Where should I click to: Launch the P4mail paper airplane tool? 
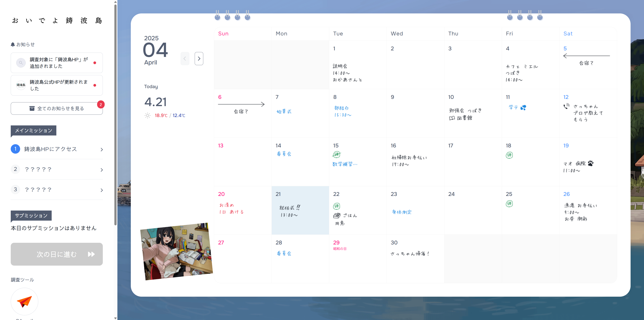(x=24, y=302)
